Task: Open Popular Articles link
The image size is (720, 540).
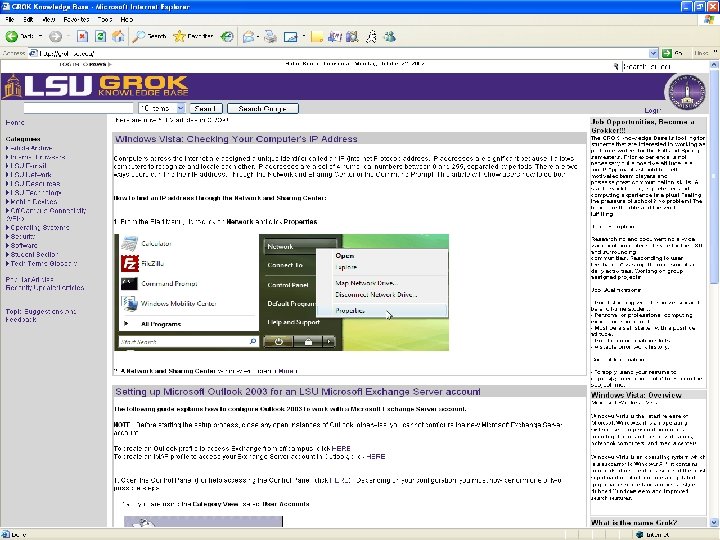Action: [x=29, y=279]
